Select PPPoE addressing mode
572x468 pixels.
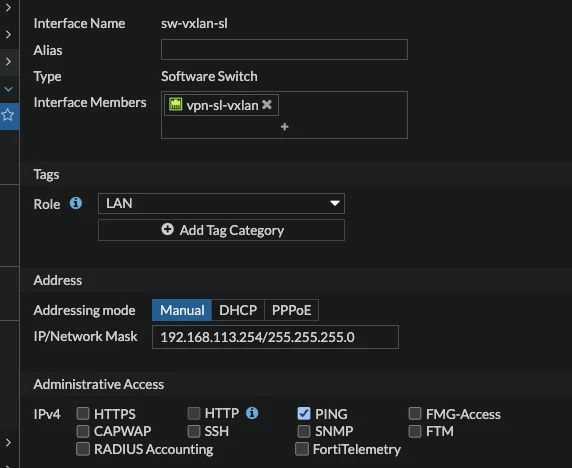coord(291,310)
